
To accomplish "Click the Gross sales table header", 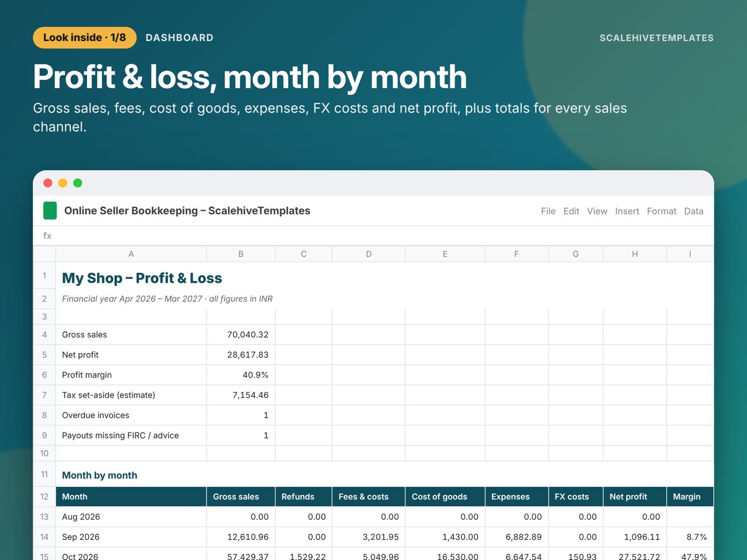I will 241,497.
